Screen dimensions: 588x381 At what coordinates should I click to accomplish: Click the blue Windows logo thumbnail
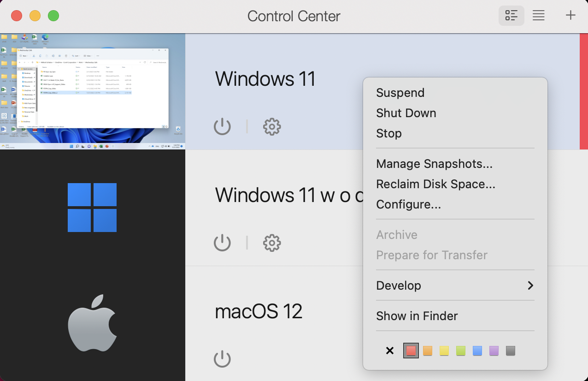[92, 208]
